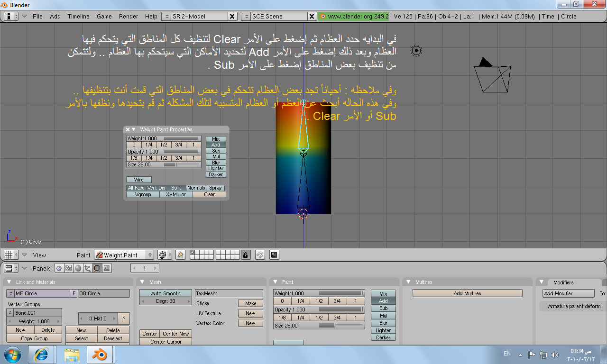Open the View menu in 3D header

click(39, 255)
